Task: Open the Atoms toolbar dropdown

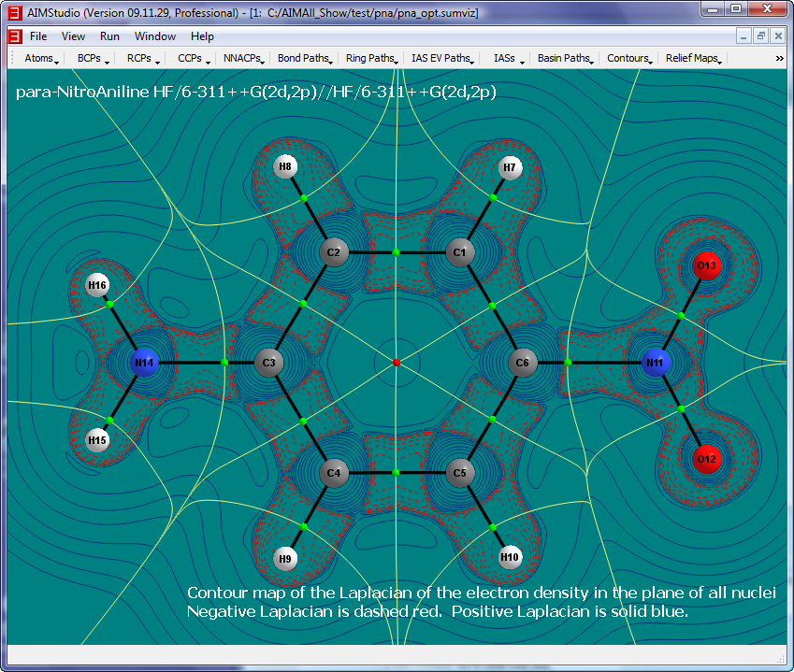Action: (41, 58)
